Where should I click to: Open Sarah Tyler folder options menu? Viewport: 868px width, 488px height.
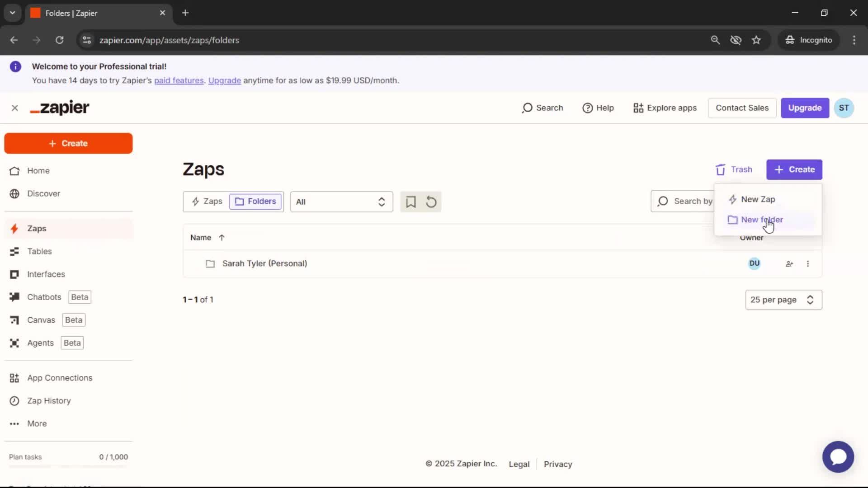click(808, 264)
